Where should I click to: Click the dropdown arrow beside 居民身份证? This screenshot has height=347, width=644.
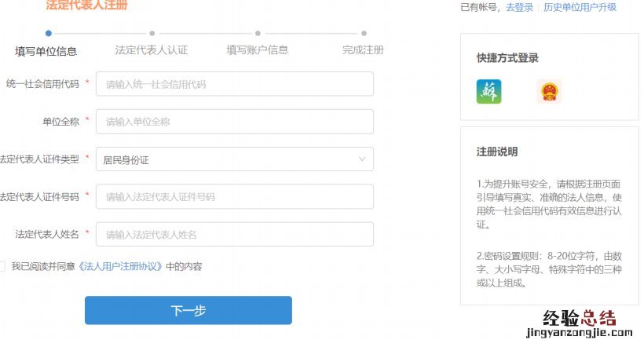click(x=362, y=159)
